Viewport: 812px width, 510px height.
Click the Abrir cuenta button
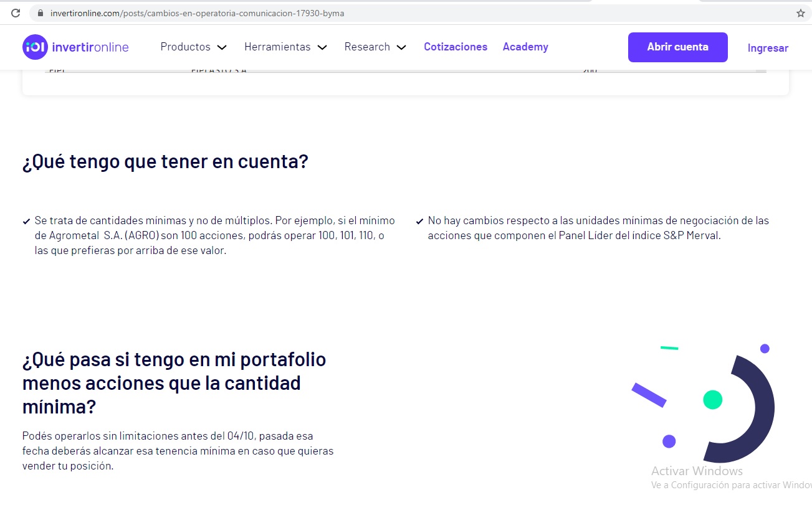677,47
